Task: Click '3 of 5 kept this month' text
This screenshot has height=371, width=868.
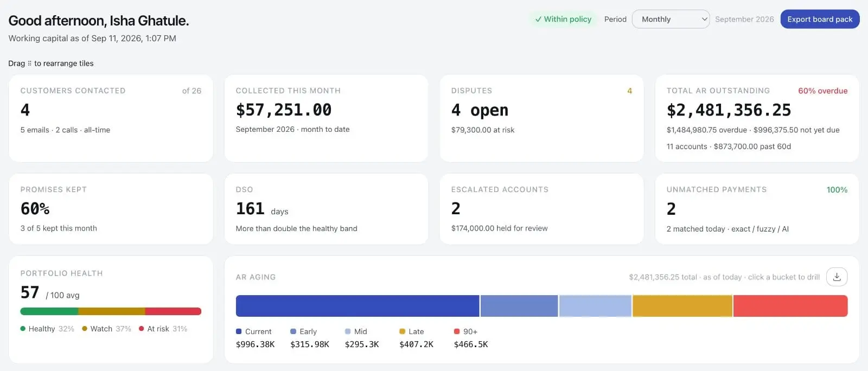Action: coord(59,228)
